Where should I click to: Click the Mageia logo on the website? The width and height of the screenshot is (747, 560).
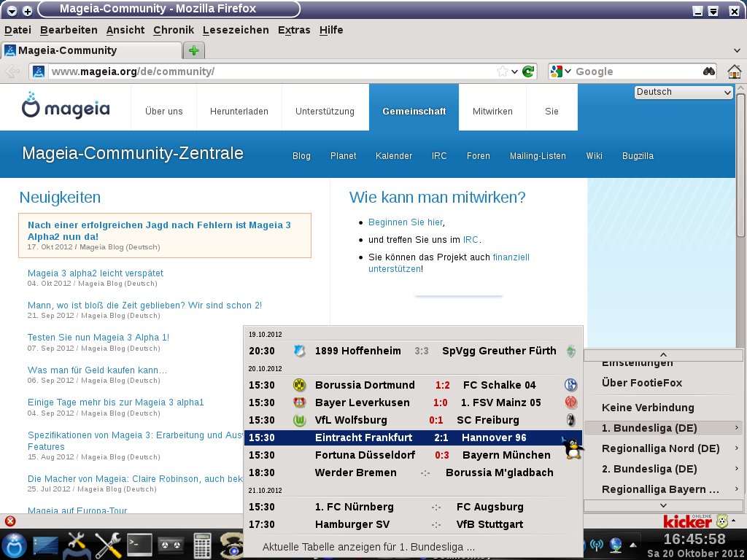(66, 105)
